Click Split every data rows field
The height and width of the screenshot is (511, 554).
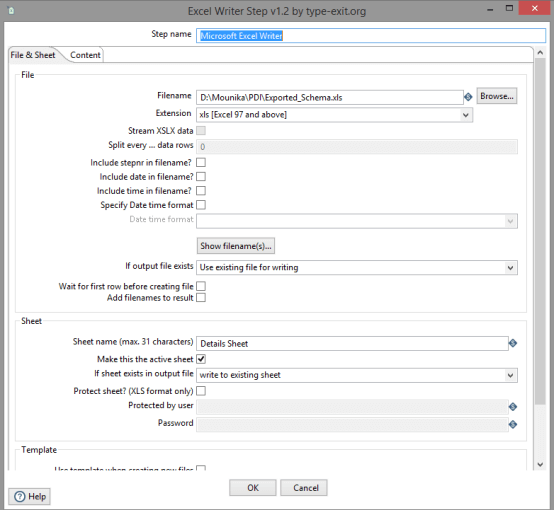tap(357, 147)
